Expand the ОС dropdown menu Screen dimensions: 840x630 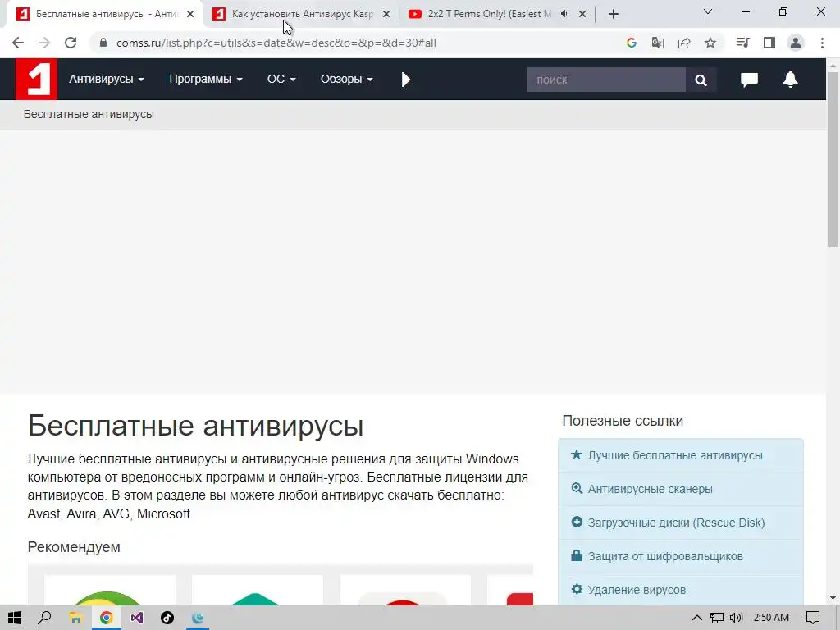[x=281, y=79]
